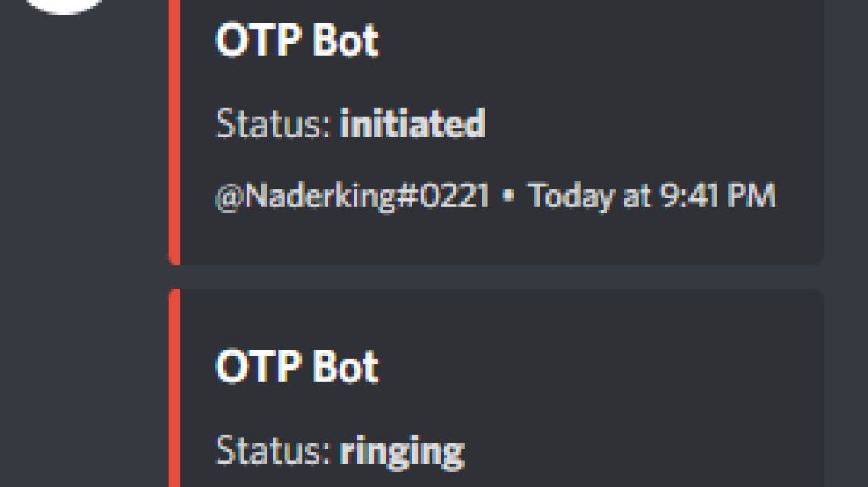Click the dark message gutter below the avatar

(83, 249)
